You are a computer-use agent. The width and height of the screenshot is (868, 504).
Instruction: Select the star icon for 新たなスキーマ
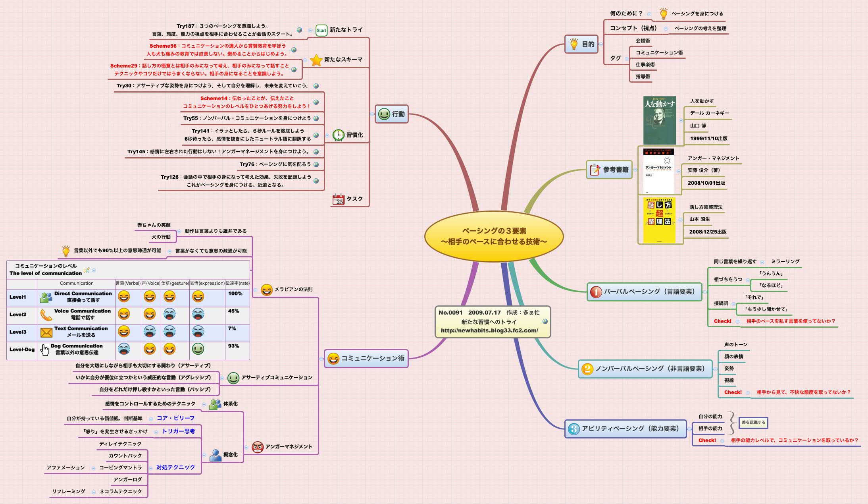[316, 60]
